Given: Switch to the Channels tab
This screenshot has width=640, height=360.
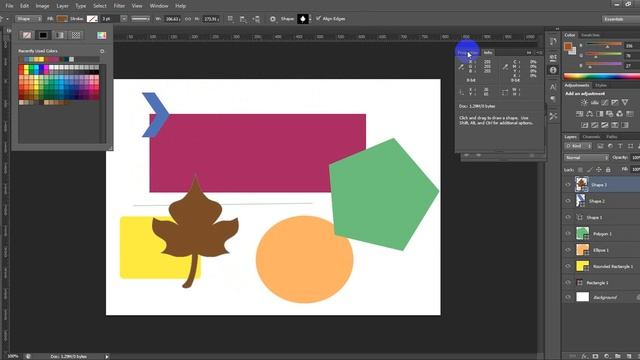Looking at the screenshot, I should click(x=591, y=137).
